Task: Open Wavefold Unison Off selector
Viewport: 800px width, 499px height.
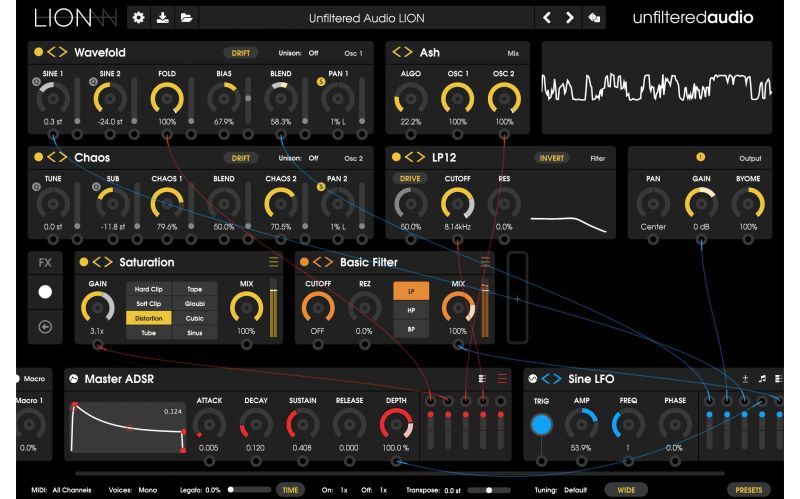Action: [x=313, y=53]
